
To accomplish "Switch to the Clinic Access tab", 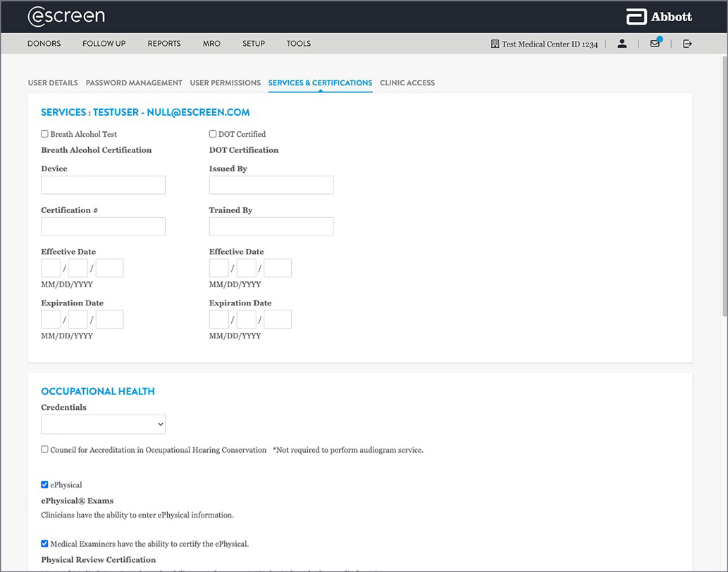I will point(407,83).
